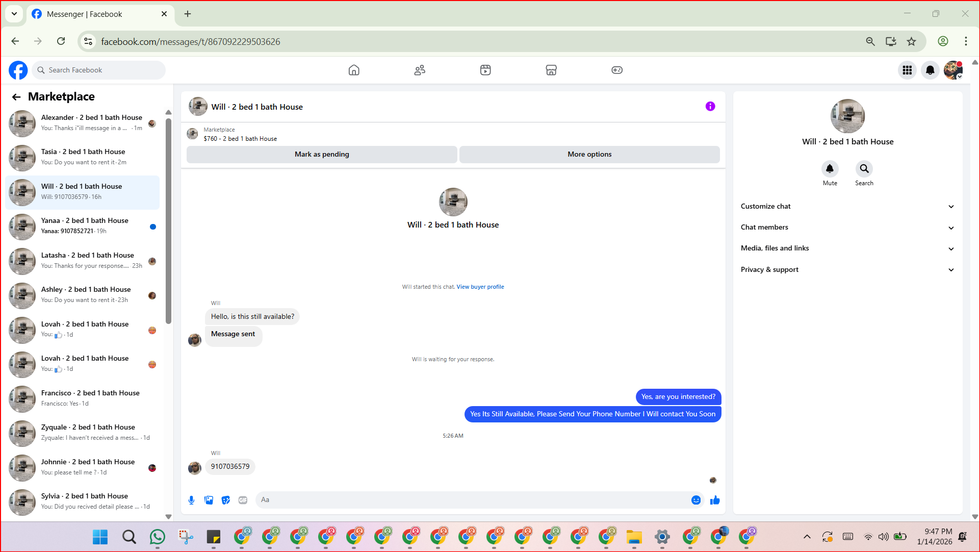Click the Aa message input field
This screenshot has height=552, width=980.
[472, 500]
